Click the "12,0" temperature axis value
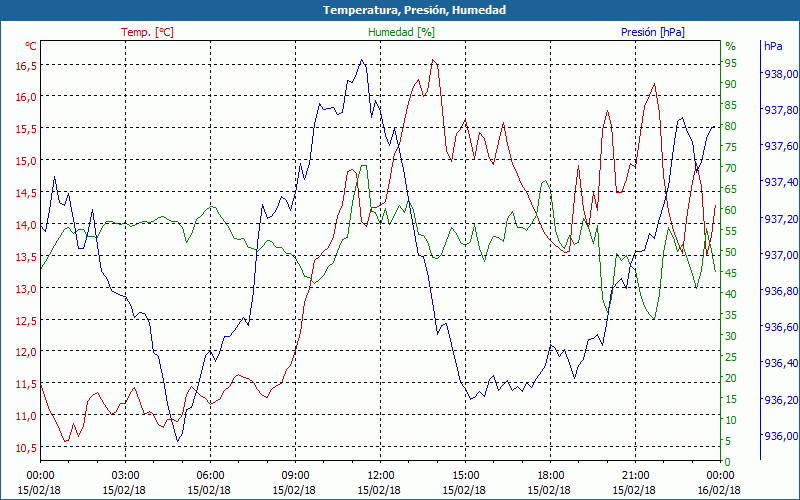 coord(26,352)
